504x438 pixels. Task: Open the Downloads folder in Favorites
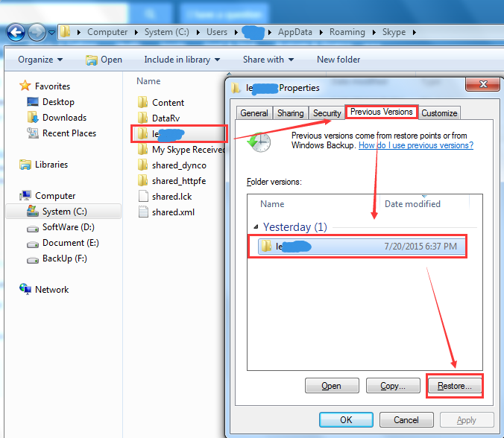pyautogui.click(x=64, y=118)
